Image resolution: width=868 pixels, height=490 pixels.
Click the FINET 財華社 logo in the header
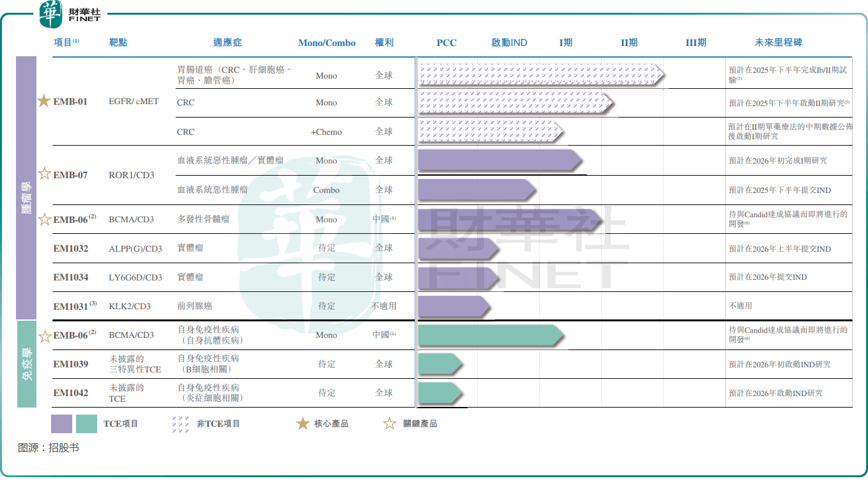coord(70,15)
